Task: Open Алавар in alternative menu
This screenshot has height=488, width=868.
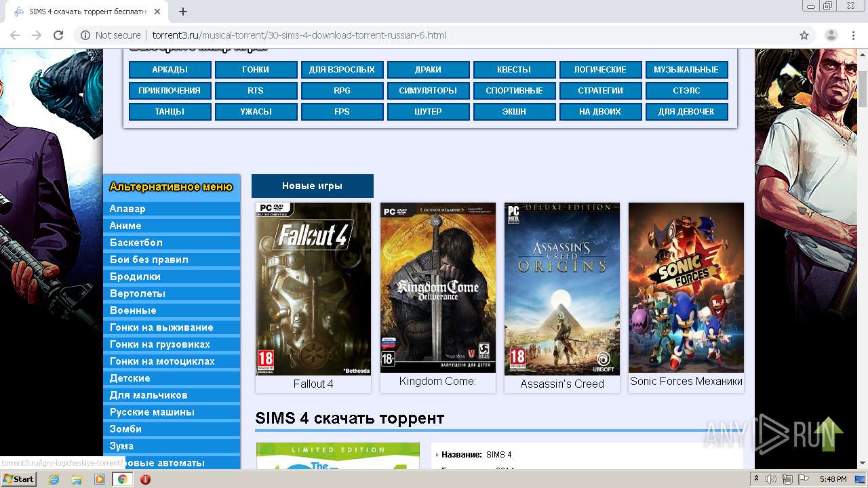Action: 172,209
